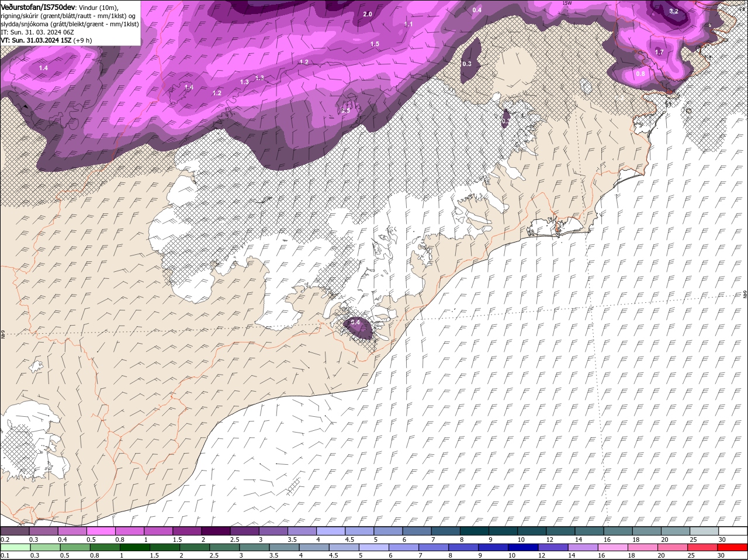Click the 1.1 precipitation value on the map
The height and width of the screenshot is (560, 748).
(408, 24)
